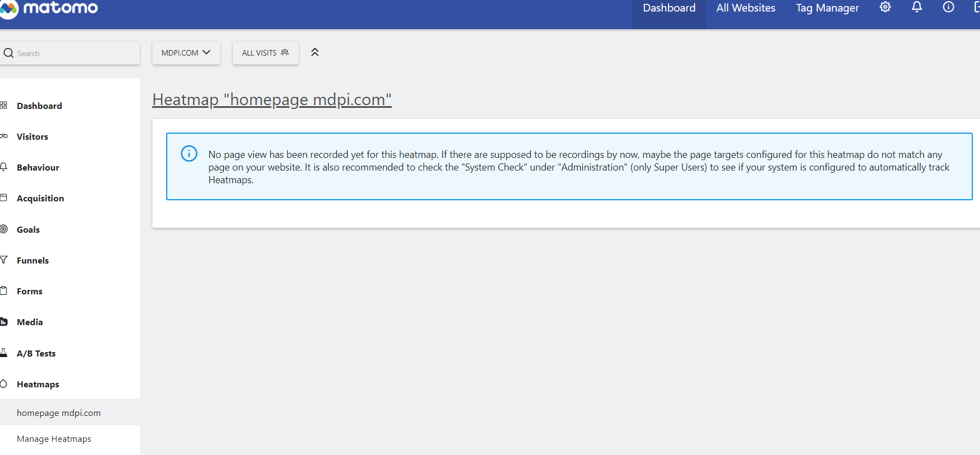Screen dimensions: 980x455
Task: Click the Dashboard grid icon in sidebar
Action: [4, 105]
